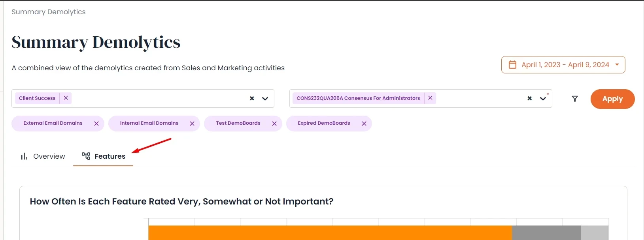Remove Internal Email Domains filter

[x=192, y=124]
